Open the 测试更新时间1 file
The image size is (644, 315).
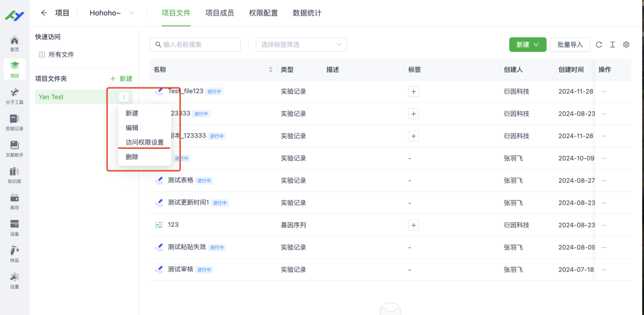coord(188,202)
